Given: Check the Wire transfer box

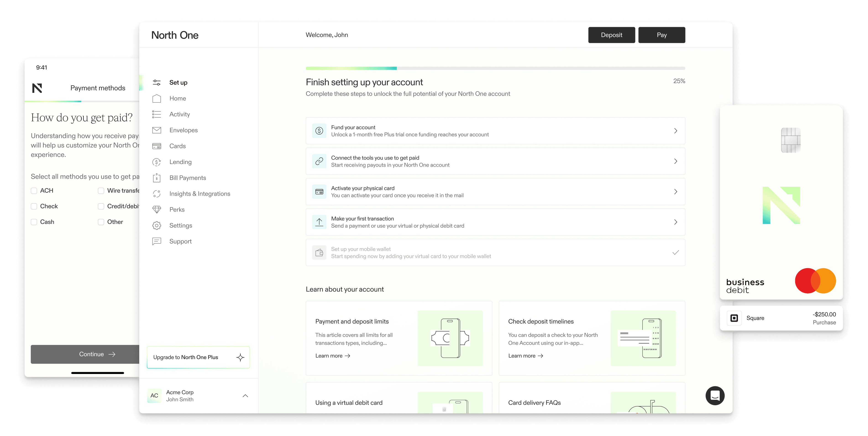Looking at the screenshot, I should click(101, 191).
